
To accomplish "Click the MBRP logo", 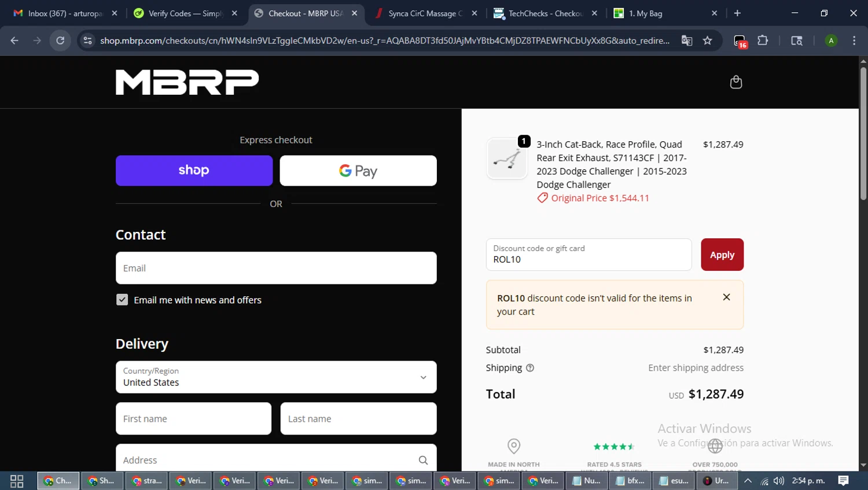I will point(187,82).
